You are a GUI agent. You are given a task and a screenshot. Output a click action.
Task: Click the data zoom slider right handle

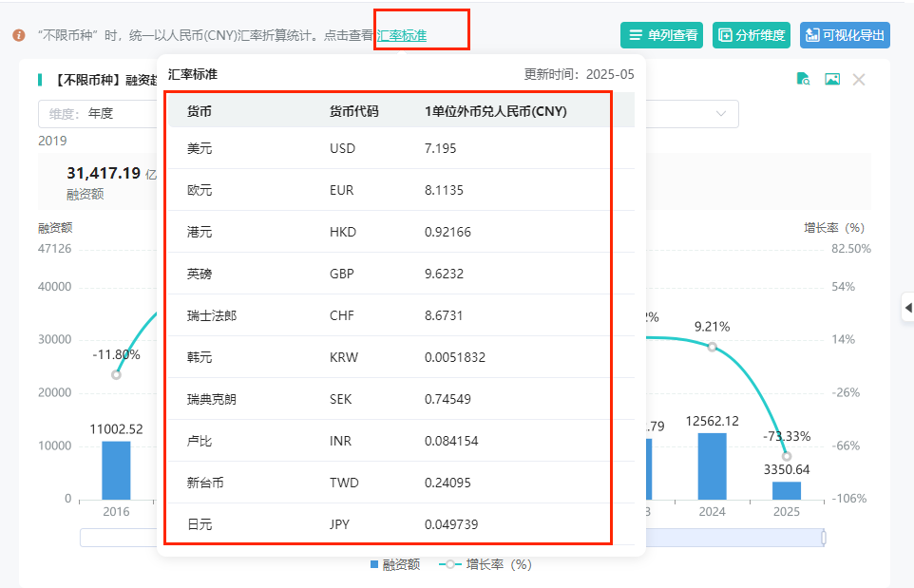[824, 538]
